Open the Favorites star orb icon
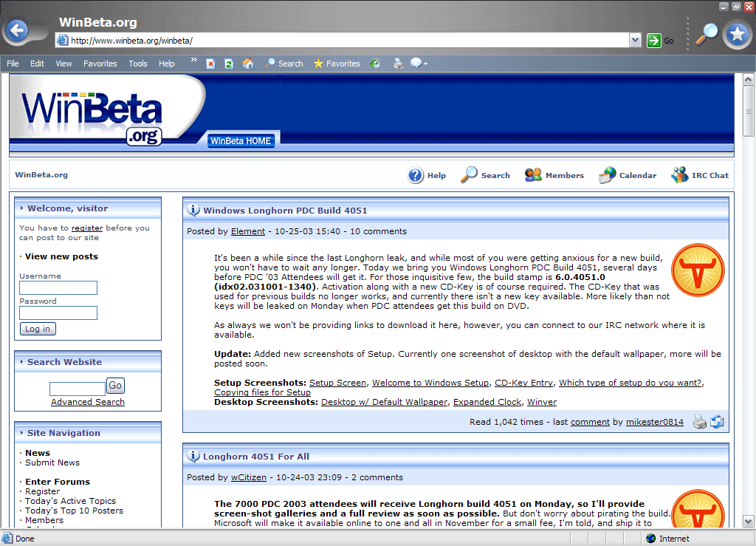The width and height of the screenshot is (756, 546). click(738, 34)
